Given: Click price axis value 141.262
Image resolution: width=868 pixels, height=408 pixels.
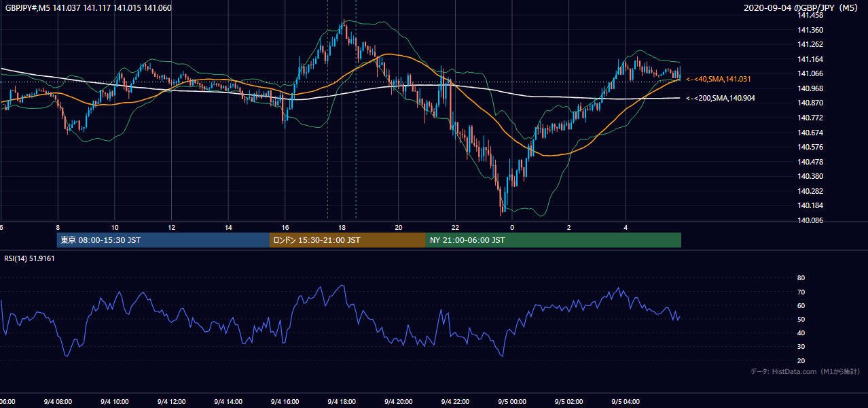Looking at the screenshot, I should point(811,44).
